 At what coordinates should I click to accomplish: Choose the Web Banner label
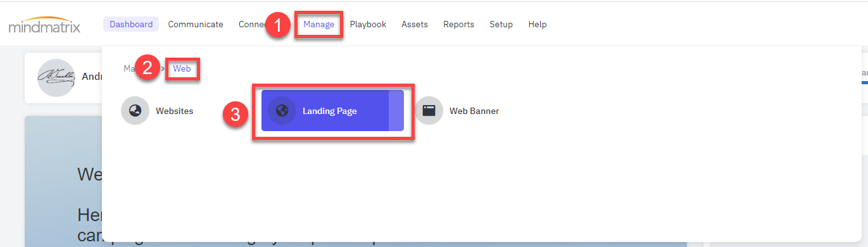[x=474, y=111]
